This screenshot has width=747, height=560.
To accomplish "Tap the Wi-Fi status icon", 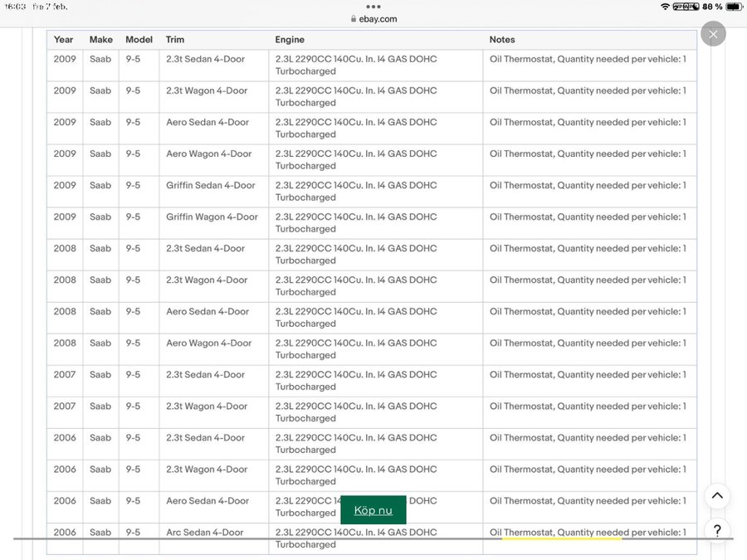I will [x=665, y=7].
